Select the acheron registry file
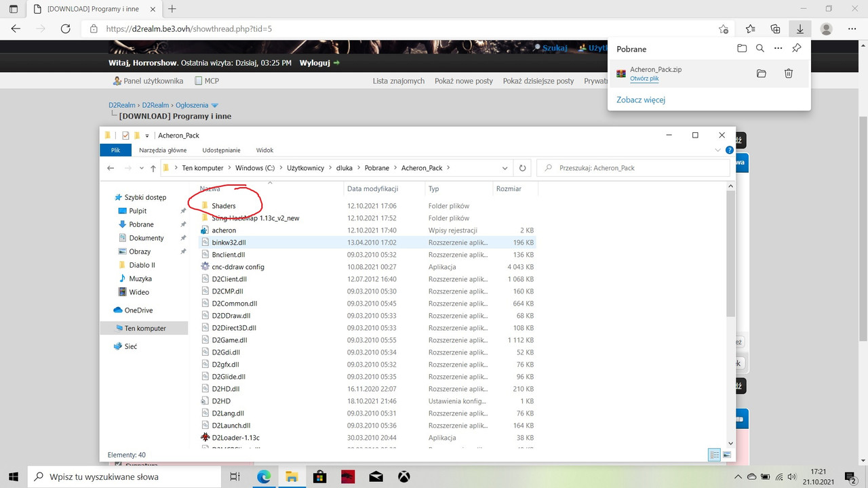The height and width of the screenshot is (488, 868). pos(224,230)
